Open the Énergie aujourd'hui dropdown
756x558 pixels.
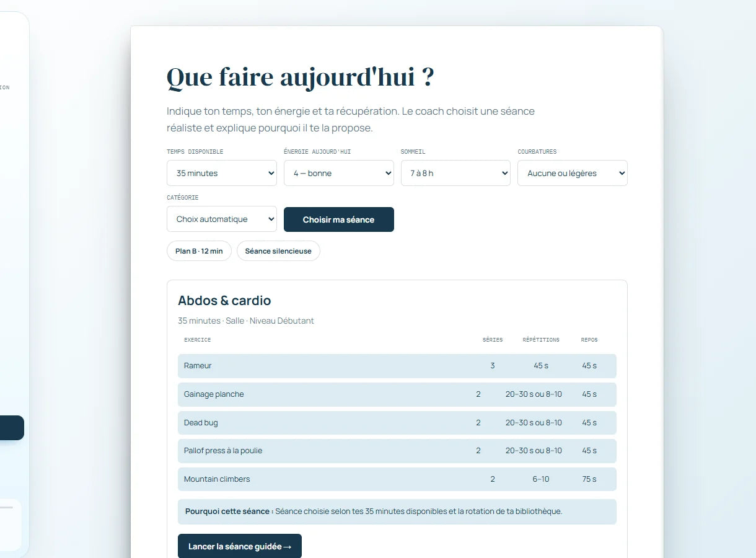[338, 173]
